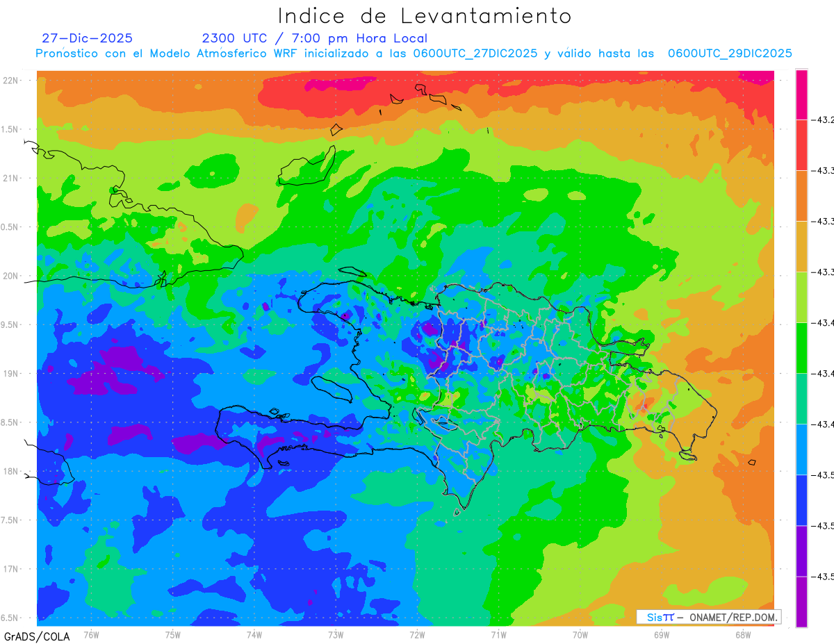
Task: Click the '72W' longitude label
Action: click(417, 634)
